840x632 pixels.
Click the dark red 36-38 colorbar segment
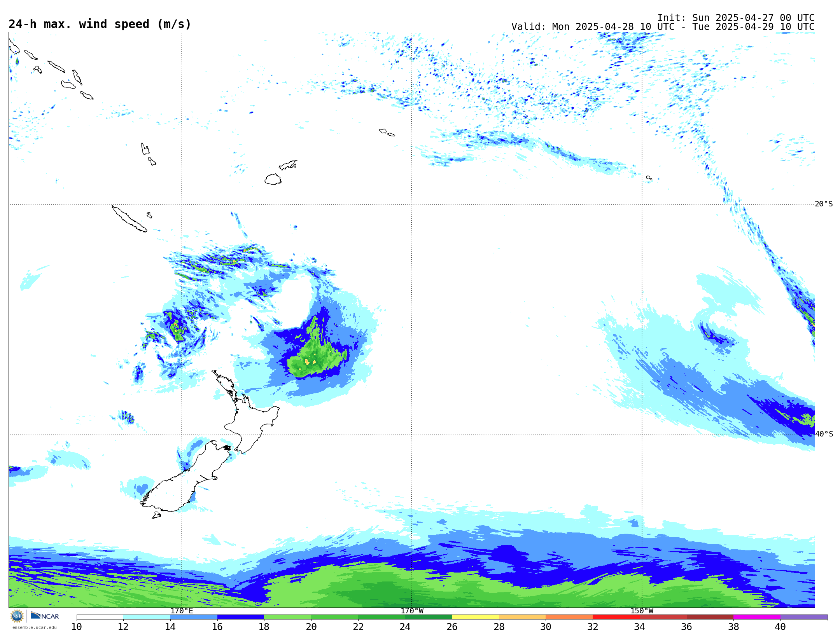point(710,617)
